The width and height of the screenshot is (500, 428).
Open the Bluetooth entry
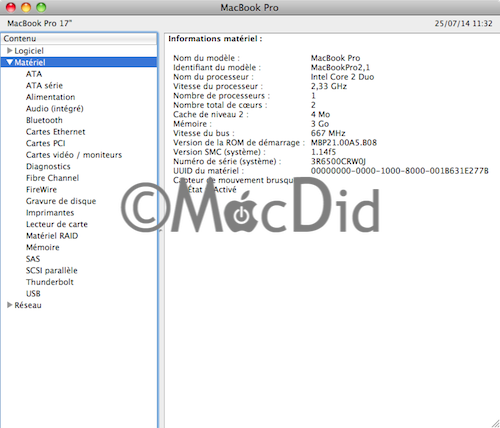point(44,120)
